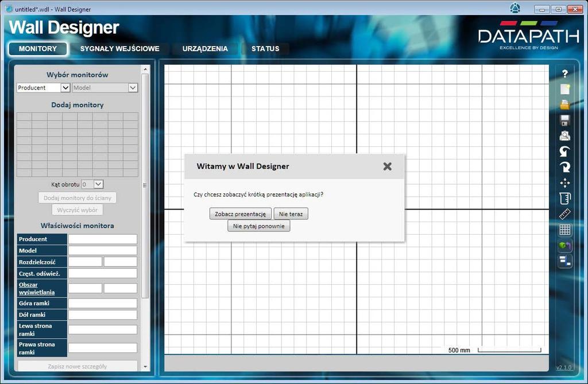Viewport: 588px width, 384px height.
Task: Open help via the question mark icon
Action: 565,73
